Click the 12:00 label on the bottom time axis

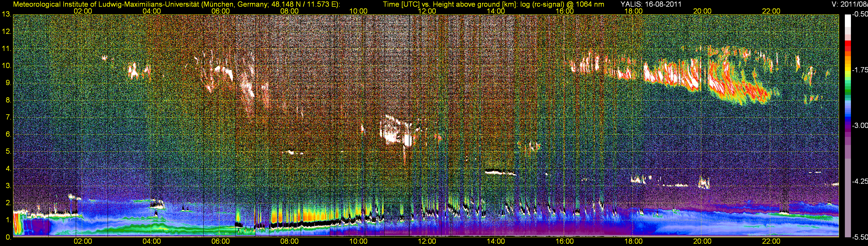[427, 242]
